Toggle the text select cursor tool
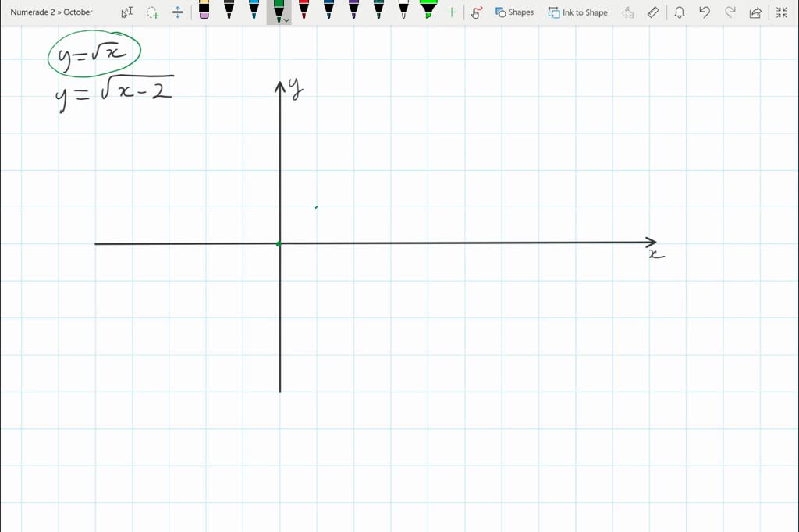This screenshot has width=799, height=532. tap(126, 12)
